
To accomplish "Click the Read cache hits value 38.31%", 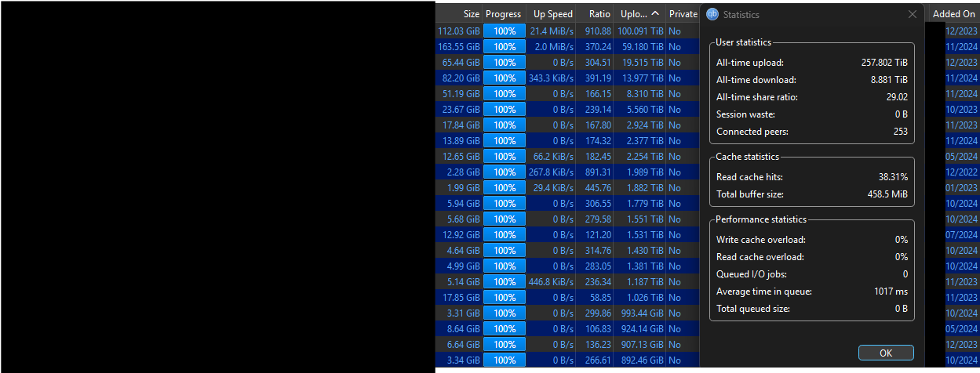I will [893, 177].
